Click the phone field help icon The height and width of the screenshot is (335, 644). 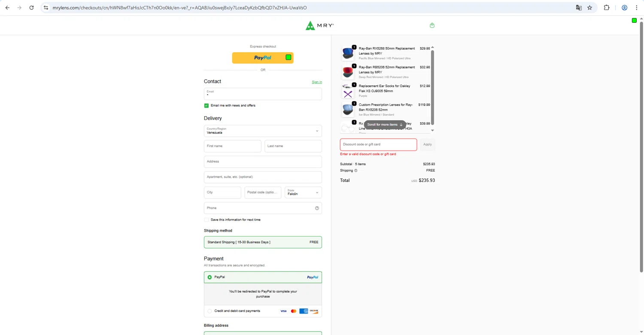tap(317, 208)
